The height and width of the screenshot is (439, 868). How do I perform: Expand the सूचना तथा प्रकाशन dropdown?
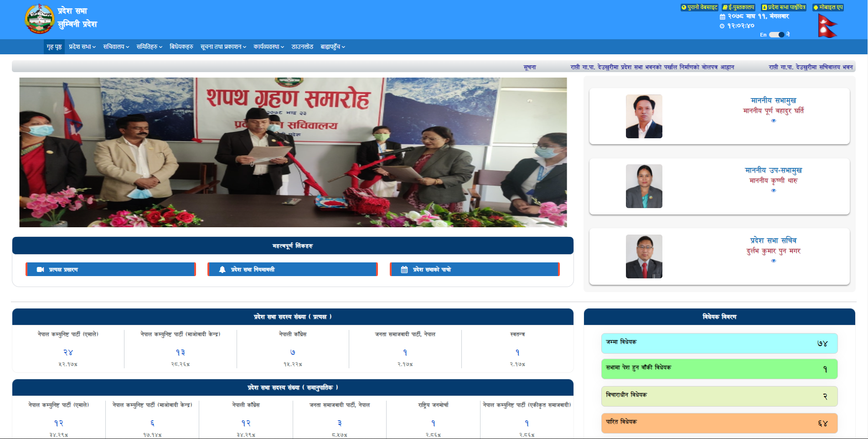coord(222,47)
